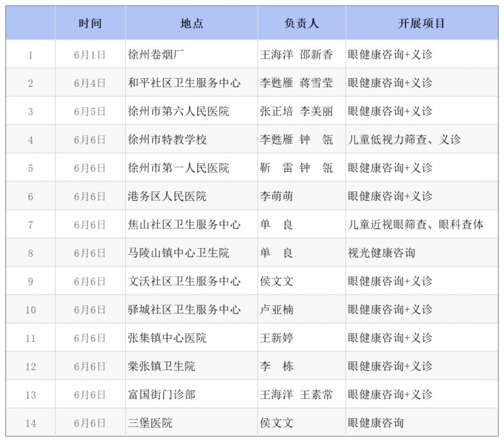Image resolution: width=504 pixels, height=442 pixels.
Task: Click location 港务区人民医院
Action: [x=167, y=196]
